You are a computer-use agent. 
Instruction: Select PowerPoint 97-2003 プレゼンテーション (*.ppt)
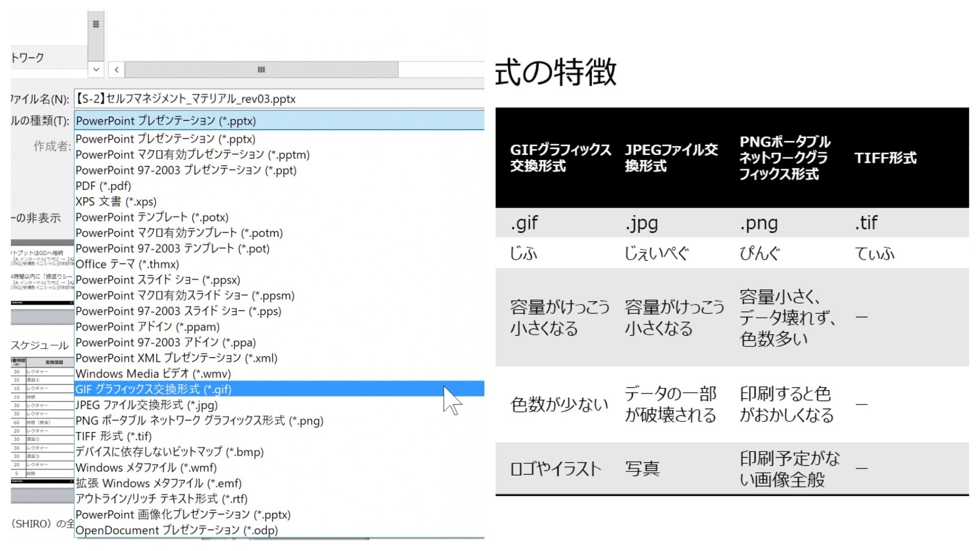coord(279,170)
